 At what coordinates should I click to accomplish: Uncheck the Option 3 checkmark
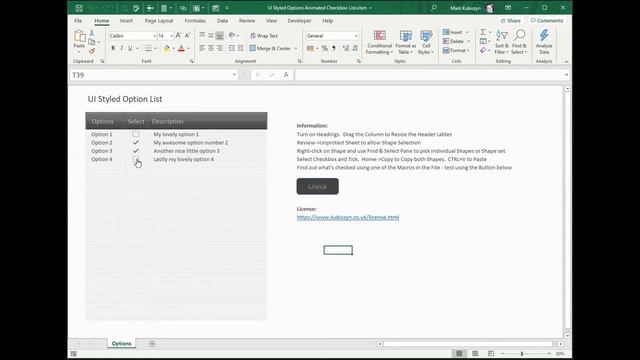click(136, 151)
